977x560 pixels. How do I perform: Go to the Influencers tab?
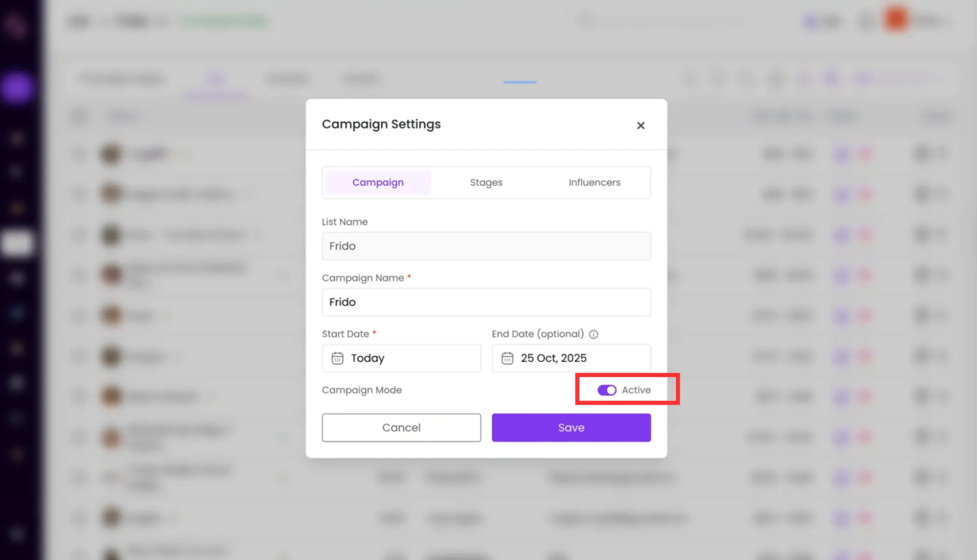594,182
